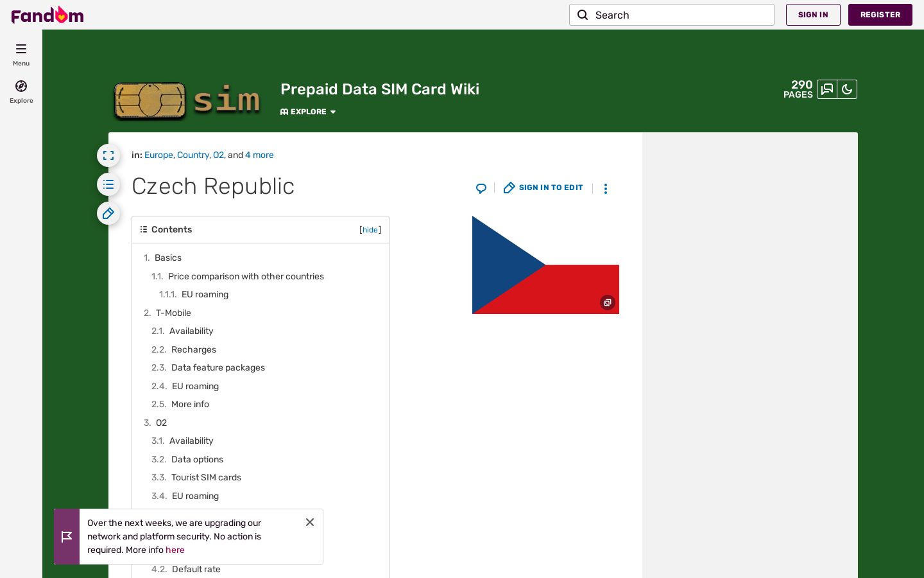This screenshot has height=578, width=924.
Task: Click the search magnifier icon
Action: (583, 15)
